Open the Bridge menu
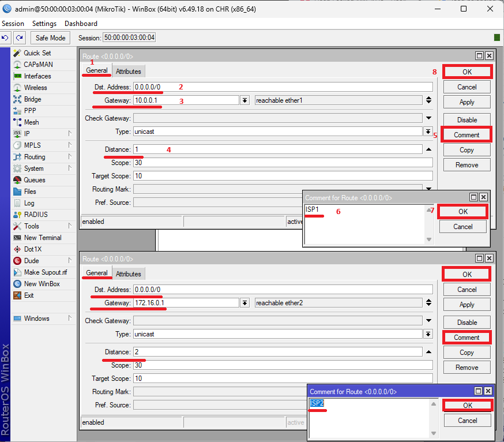The height and width of the screenshot is (442, 504). [x=32, y=99]
